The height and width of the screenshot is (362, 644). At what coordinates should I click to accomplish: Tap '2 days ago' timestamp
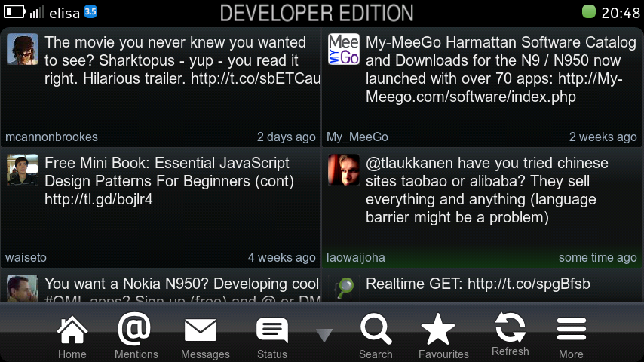click(x=287, y=137)
